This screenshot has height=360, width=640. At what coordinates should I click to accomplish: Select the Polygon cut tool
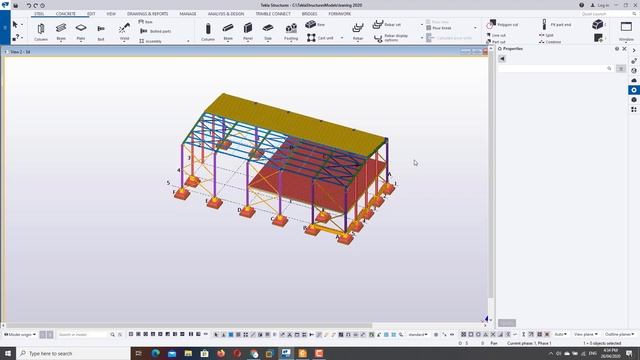(x=502, y=24)
